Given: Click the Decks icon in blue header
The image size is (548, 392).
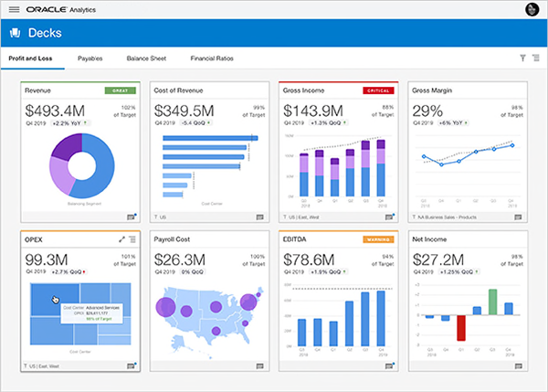Looking at the screenshot, I should (x=15, y=33).
